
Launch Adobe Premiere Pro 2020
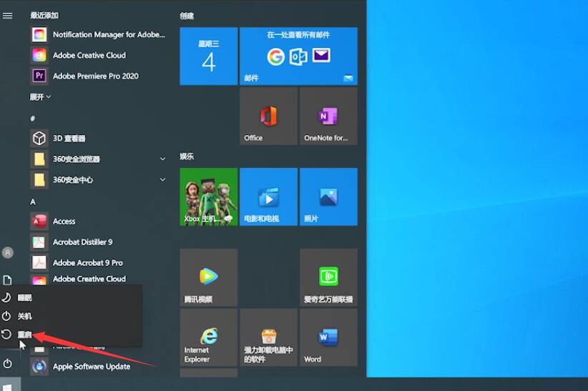(x=98, y=76)
